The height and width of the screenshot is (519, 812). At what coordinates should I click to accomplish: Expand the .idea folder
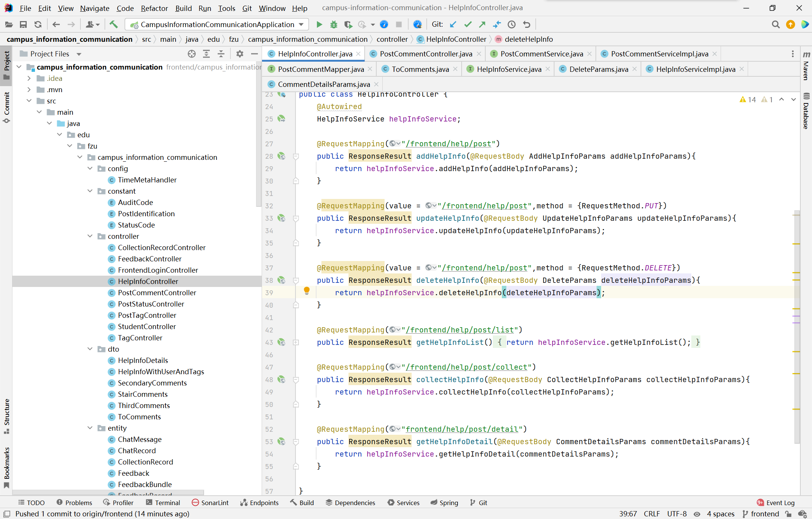[x=29, y=78]
